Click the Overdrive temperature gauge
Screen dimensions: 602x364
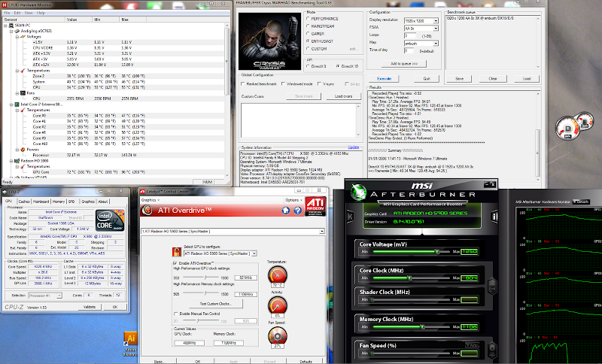point(277,276)
